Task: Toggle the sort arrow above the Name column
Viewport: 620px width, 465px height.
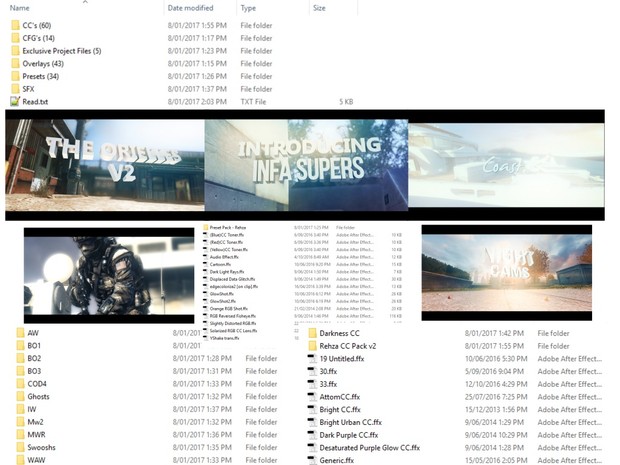Action: [85, 2]
